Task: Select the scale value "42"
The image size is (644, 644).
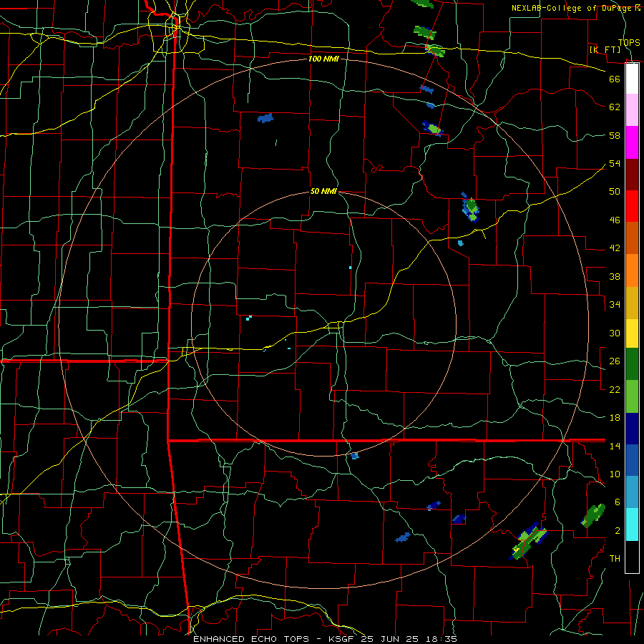Action: [x=615, y=248]
